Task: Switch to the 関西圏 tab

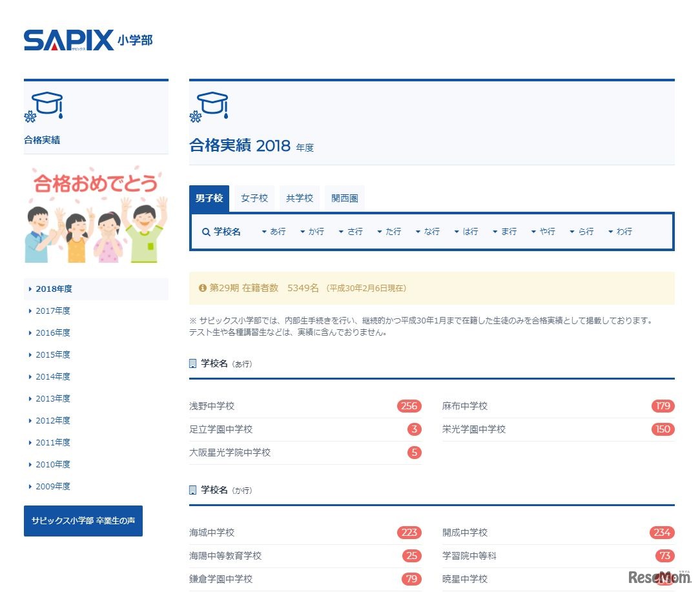Action: [344, 198]
